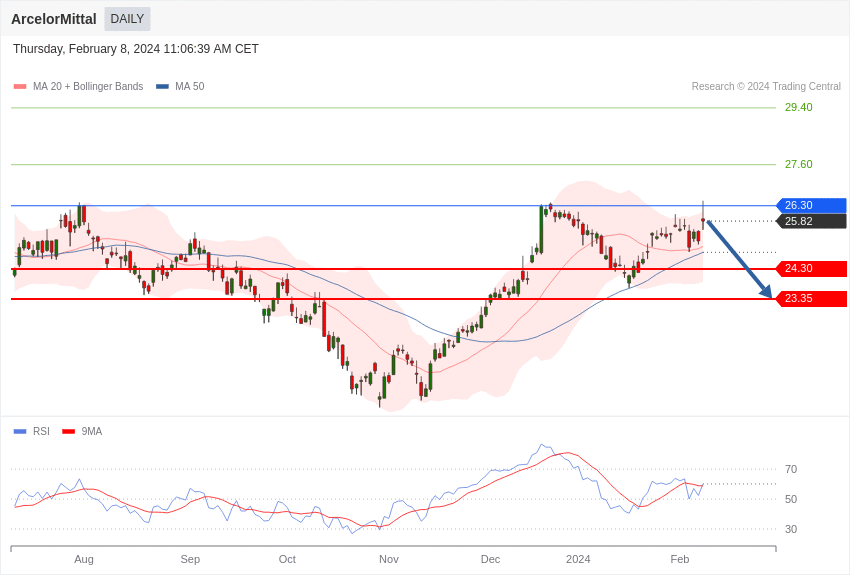
Task: Click the 29.40 resistance level label
Action: [798, 107]
